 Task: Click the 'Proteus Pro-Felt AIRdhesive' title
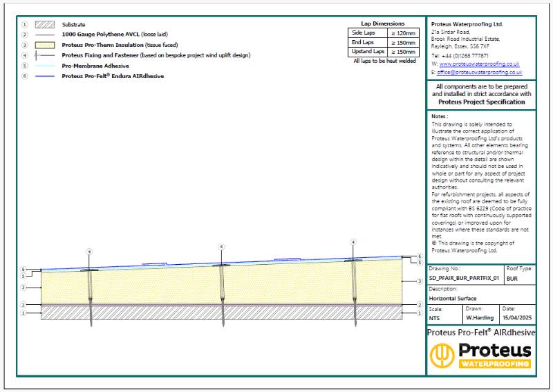click(x=481, y=333)
